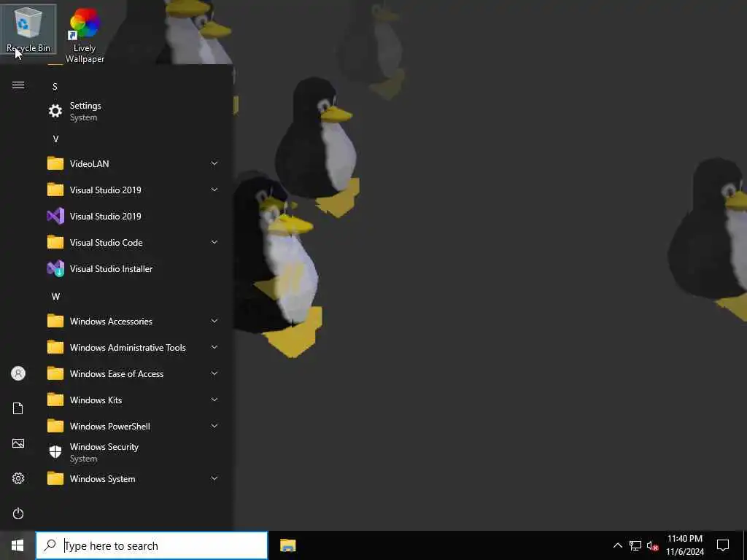The width and height of the screenshot is (747, 560).
Task: Expand VideoLAN folder chevron
Action: [214, 163]
